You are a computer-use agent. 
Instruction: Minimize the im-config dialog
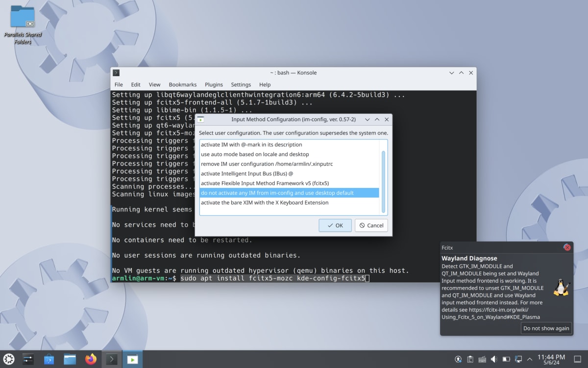click(x=367, y=119)
